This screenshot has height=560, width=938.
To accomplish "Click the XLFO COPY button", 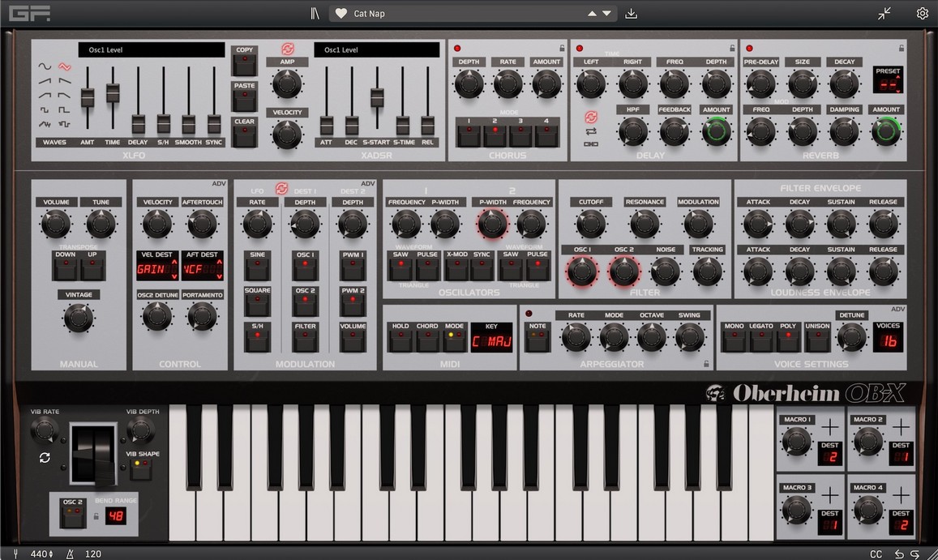I will (x=244, y=64).
